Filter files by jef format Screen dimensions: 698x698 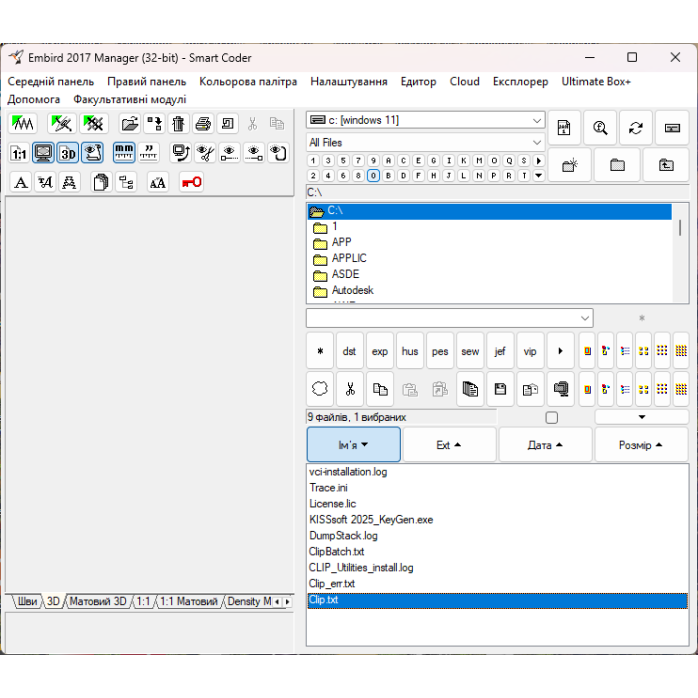coord(500,351)
